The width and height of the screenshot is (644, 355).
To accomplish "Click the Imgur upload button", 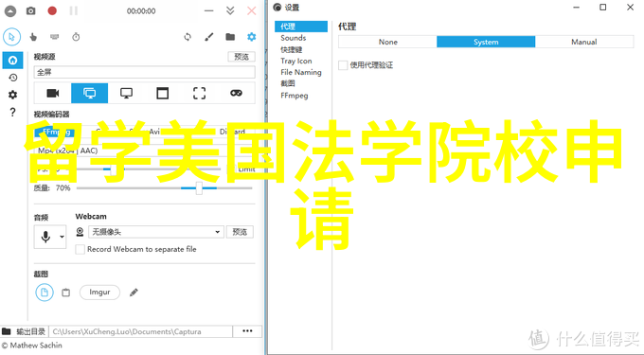I will [99, 293].
